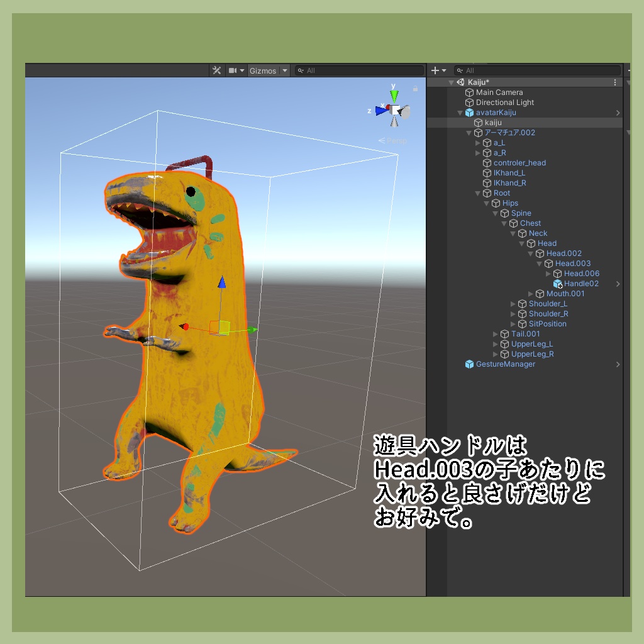Click the green Y axis cone on orientation gizmo

pos(394,96)
